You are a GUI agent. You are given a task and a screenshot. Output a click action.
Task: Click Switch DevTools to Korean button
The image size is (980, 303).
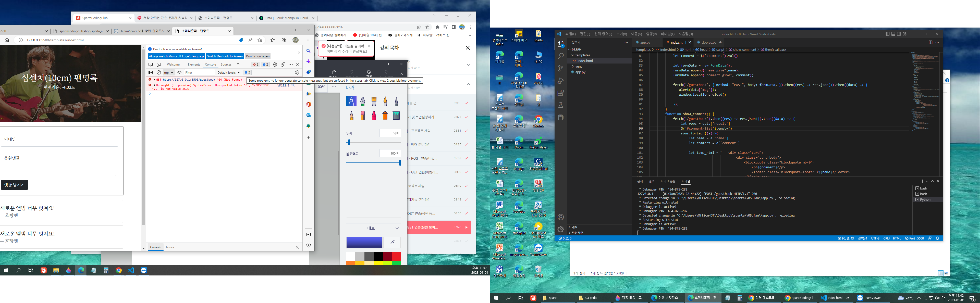pos(225,56)
